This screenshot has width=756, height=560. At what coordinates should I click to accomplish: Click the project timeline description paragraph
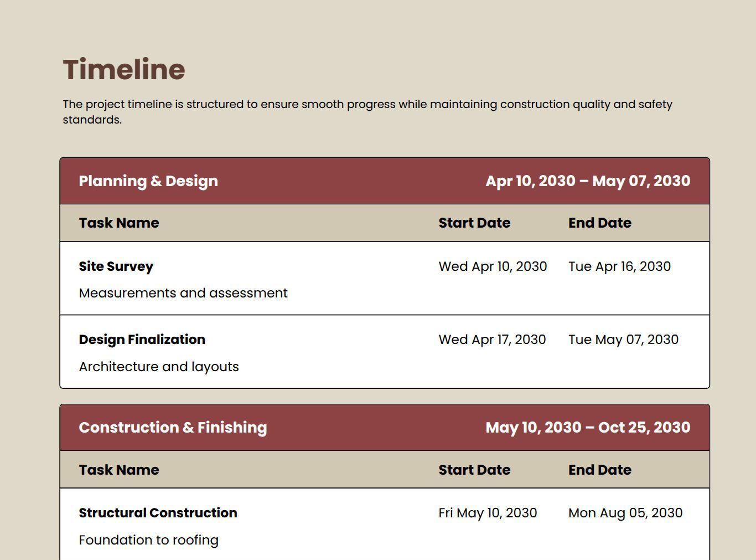[x=367, y=111]
